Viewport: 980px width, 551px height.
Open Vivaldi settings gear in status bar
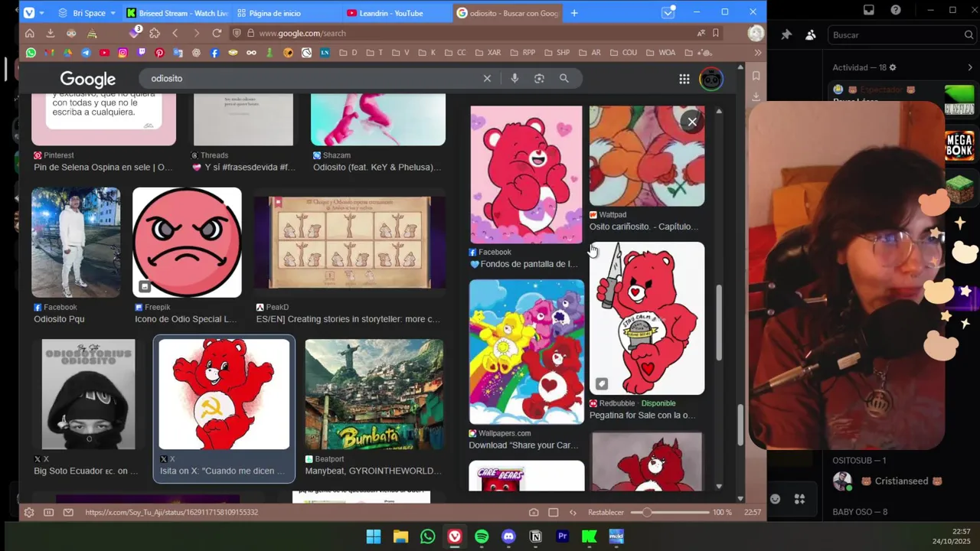tap(29, 512)
